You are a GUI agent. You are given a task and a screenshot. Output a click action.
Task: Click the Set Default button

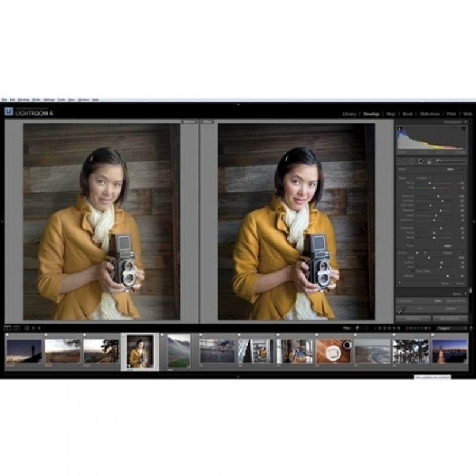450,318
